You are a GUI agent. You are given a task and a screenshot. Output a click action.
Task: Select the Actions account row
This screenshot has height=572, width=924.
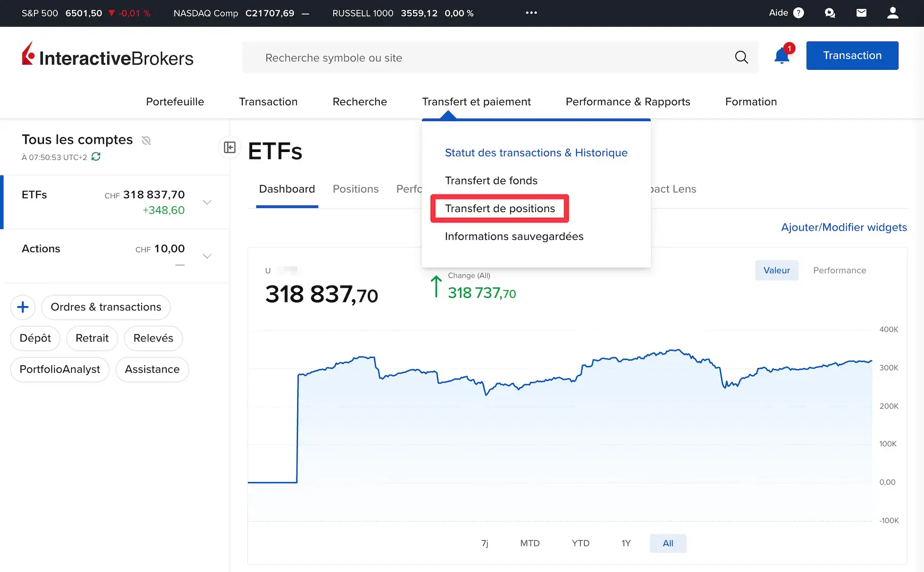click(x=116, y=256)
